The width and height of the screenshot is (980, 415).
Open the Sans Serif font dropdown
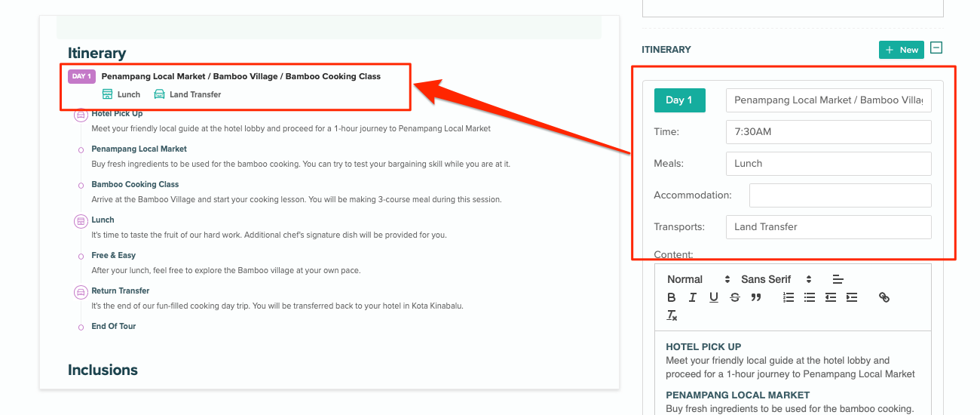[776, 279]
